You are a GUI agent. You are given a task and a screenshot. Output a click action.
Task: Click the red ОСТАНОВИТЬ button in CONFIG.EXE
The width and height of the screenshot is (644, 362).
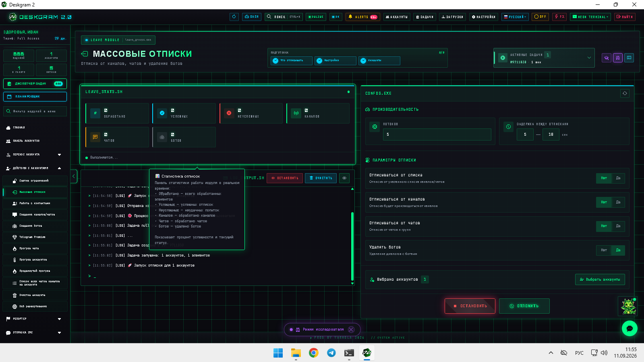(x=470, y=306)
